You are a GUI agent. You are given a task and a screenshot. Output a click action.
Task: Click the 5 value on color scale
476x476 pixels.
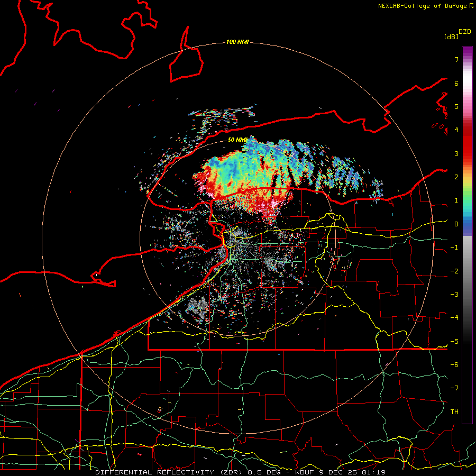456,106
